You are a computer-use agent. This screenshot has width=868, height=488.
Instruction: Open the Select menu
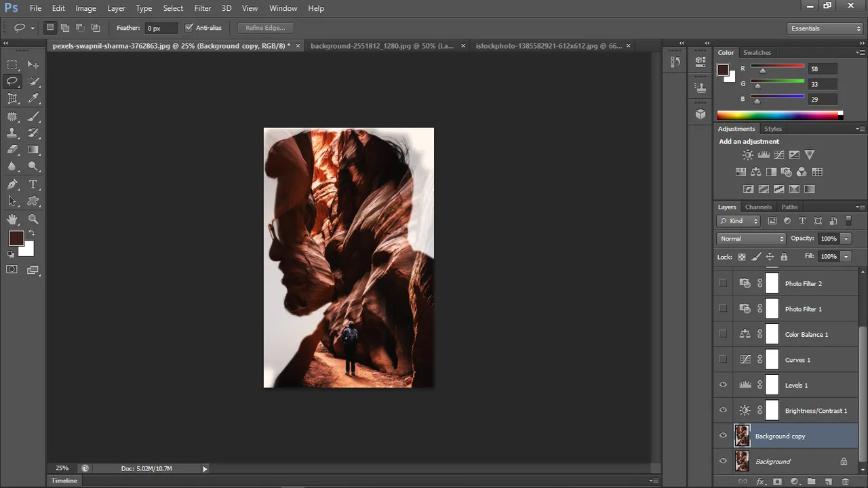(173, 8)
